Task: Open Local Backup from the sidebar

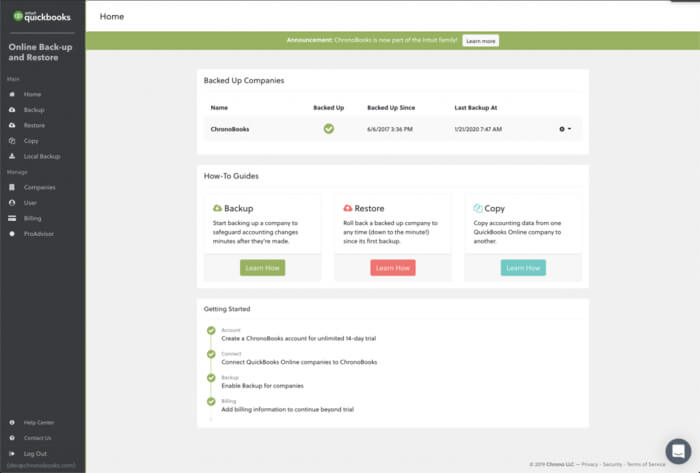Action: (42, 156)
